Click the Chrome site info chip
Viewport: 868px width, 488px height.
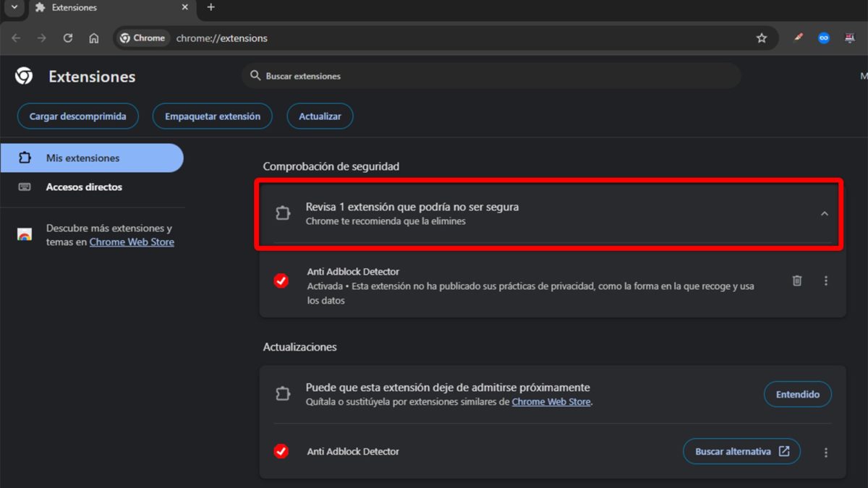[x=142, y=38]
